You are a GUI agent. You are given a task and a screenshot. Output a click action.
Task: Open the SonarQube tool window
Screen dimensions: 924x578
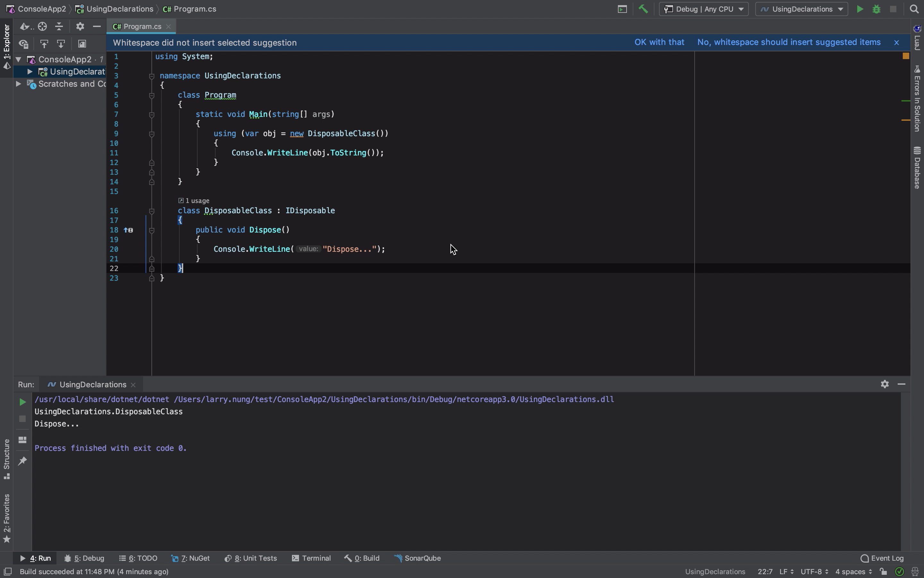(x=418, y=558)
